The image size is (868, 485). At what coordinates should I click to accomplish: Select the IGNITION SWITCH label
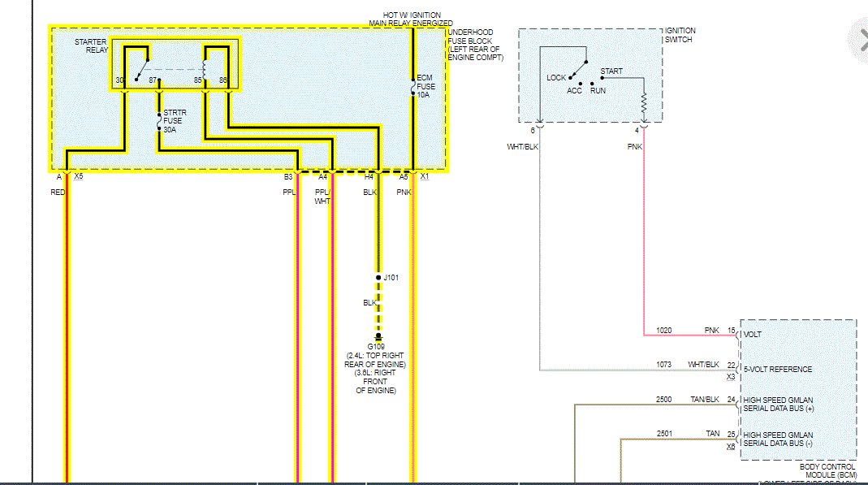pyautogui.click(x=680, y=35)
